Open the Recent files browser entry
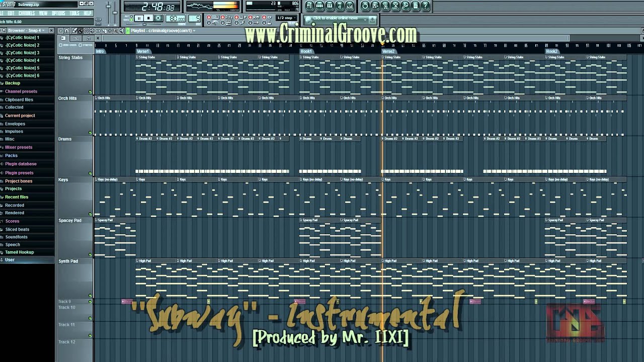 17,197
